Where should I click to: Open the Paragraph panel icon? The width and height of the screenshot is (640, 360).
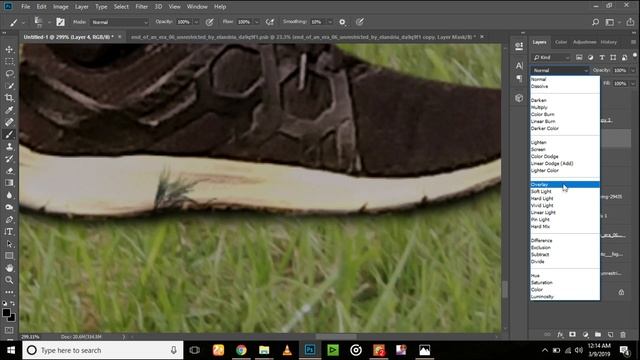(519, 78)
